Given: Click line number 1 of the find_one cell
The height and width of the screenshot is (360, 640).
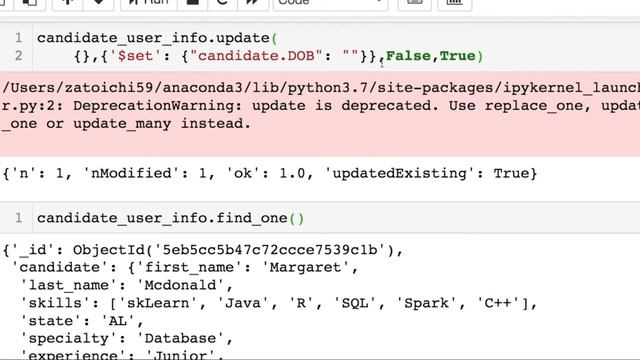Looking at the screenshot, I should (x=18, y=218).
